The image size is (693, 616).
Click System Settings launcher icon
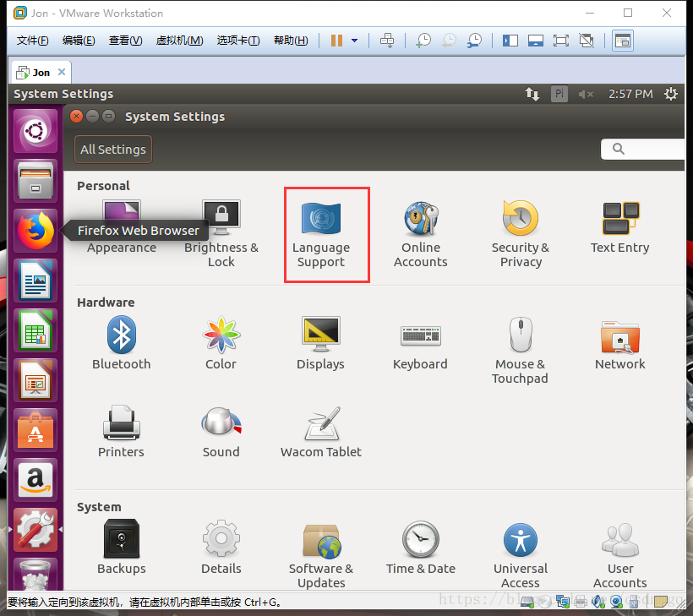35,530
